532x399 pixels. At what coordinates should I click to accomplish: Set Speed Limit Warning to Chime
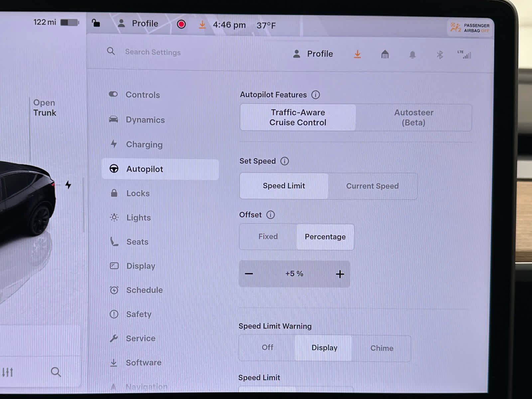[x=381, y=348]
